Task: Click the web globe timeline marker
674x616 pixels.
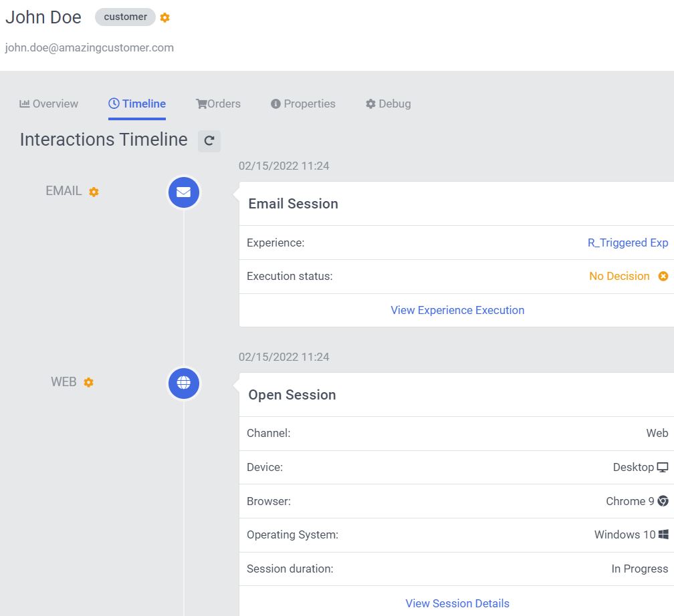Action: tap(184, 383)
